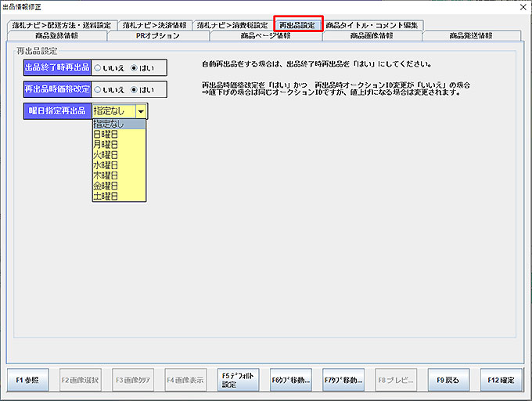Collapse the 曜日指定再出品 dropdown arrow
Screen dimensions: 532x401
pyautogui.click(x=141, y=111)
